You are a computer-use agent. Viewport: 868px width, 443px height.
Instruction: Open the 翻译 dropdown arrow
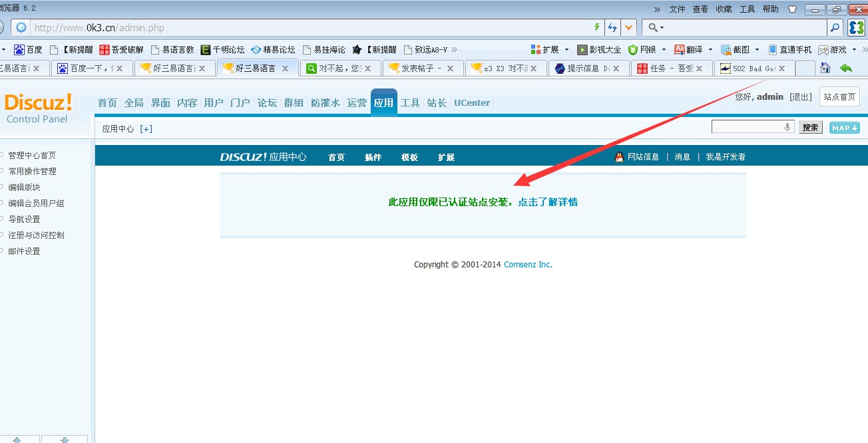[710, 49]
